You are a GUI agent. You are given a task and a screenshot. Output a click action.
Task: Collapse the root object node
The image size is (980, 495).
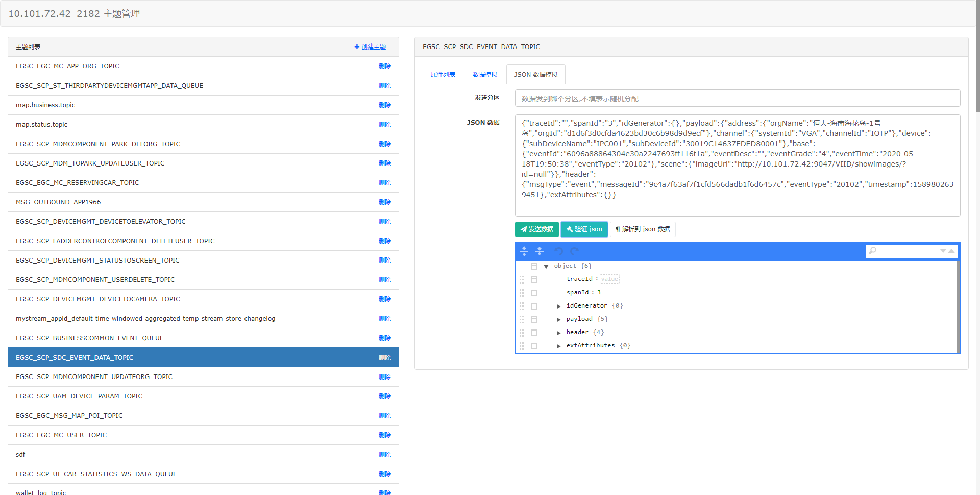(546, 266)
